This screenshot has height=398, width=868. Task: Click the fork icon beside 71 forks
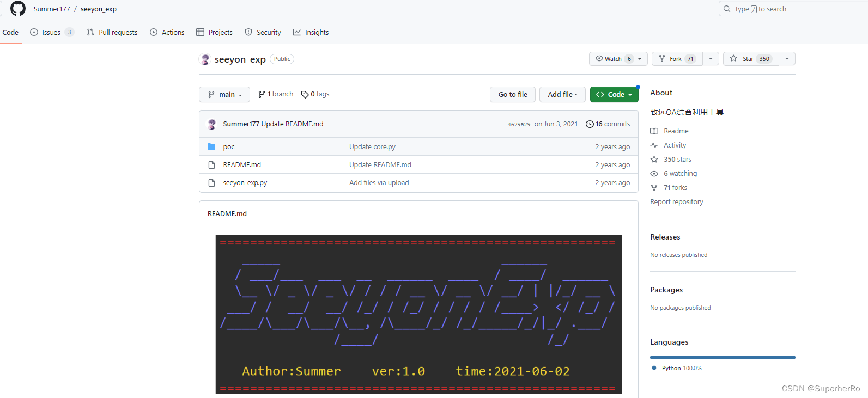654,188
